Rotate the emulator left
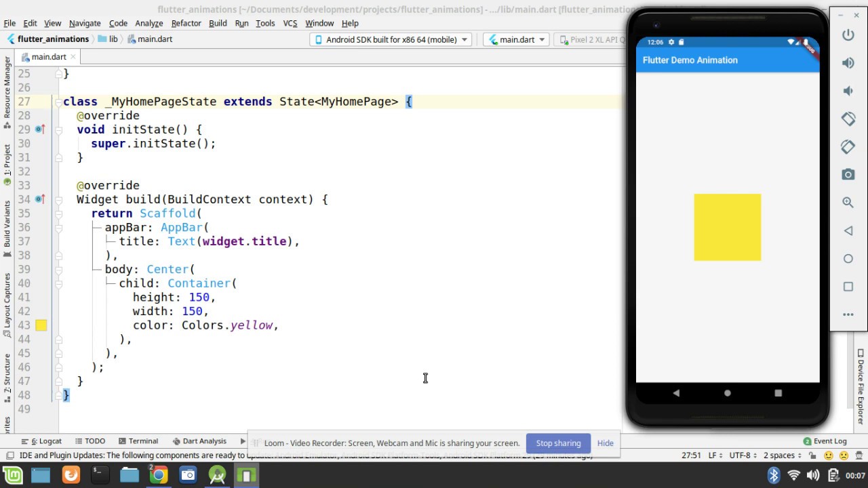The image size is (868, 488). click(848, 119)
